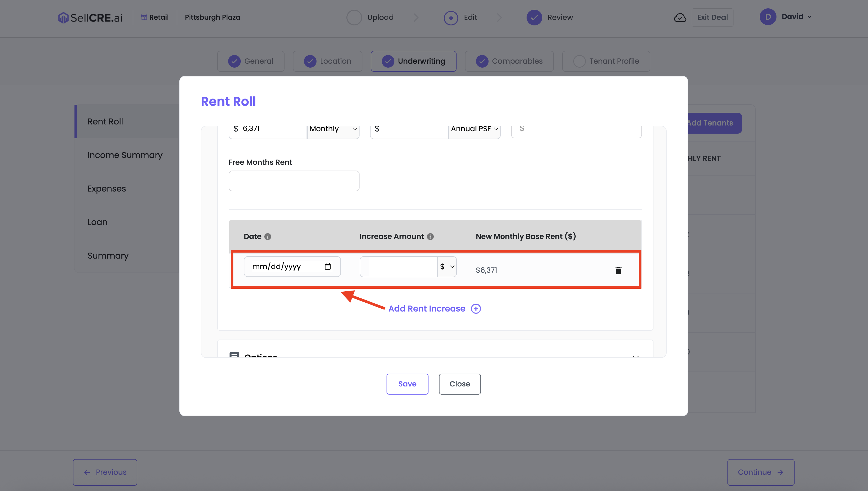Image resolution: width=868 pixels, height=491 pixels.
Task: Click the Increase Amount info icon
Action: [x=430, y=237]
